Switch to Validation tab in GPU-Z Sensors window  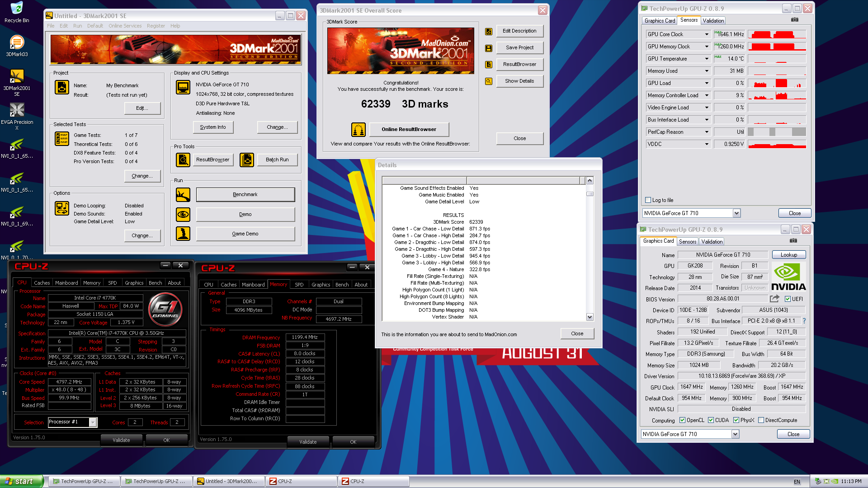tap(713, 21)
